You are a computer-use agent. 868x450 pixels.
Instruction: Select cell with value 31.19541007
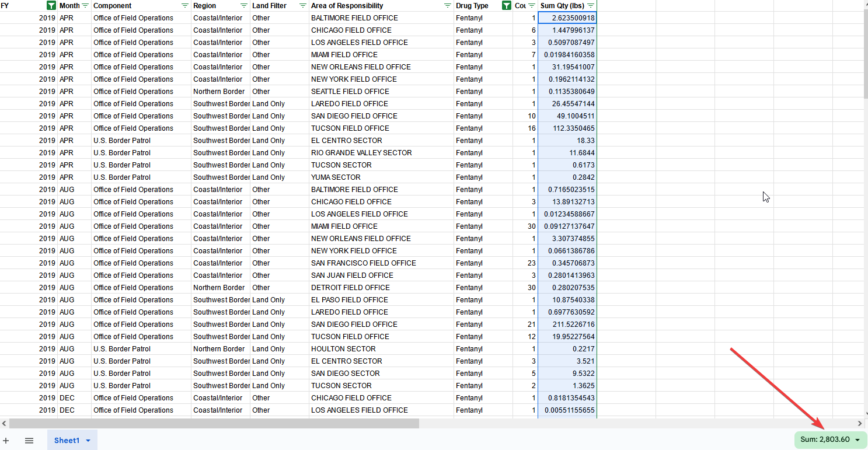coord(567,67)
